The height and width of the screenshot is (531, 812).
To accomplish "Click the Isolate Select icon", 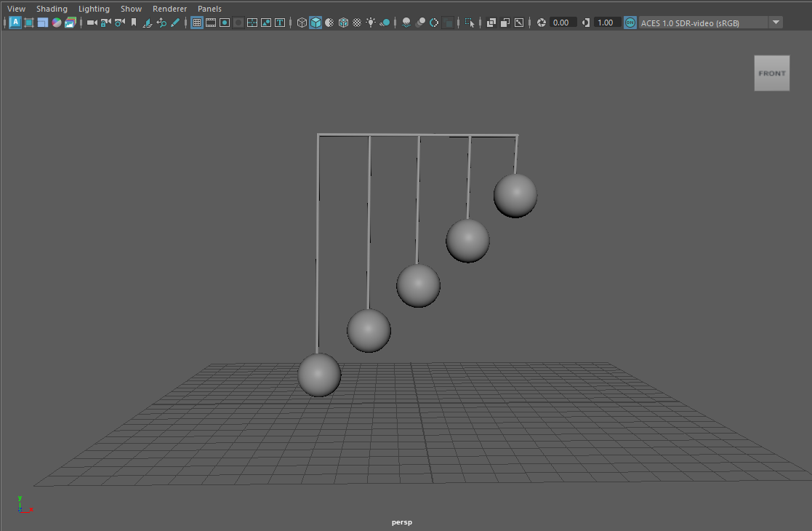I will [469, 23].
